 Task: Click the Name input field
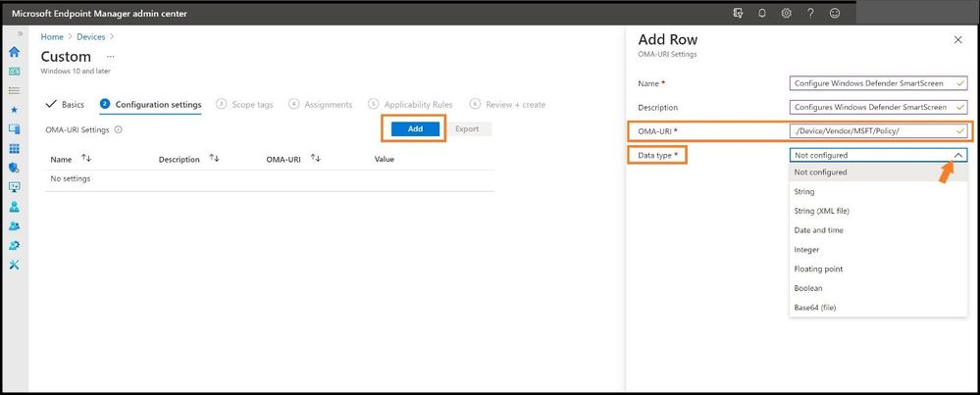(878, 83)
